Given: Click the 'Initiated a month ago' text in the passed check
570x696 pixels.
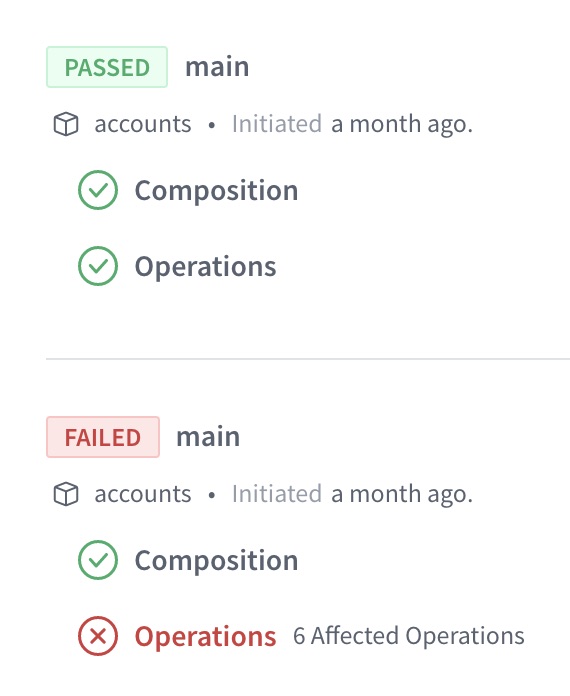Looking at the screenshot, I should tap(352, 124).
